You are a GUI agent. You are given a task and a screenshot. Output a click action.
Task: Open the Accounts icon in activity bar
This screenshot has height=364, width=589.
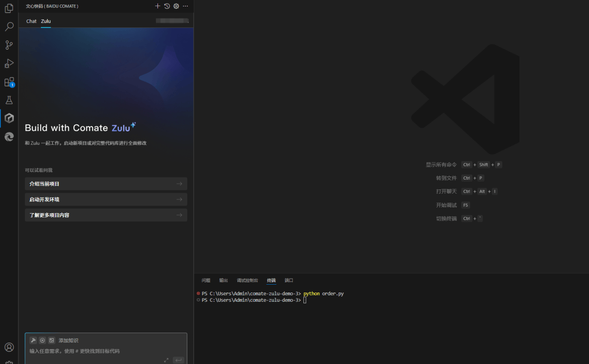click(x=9, y=347)
